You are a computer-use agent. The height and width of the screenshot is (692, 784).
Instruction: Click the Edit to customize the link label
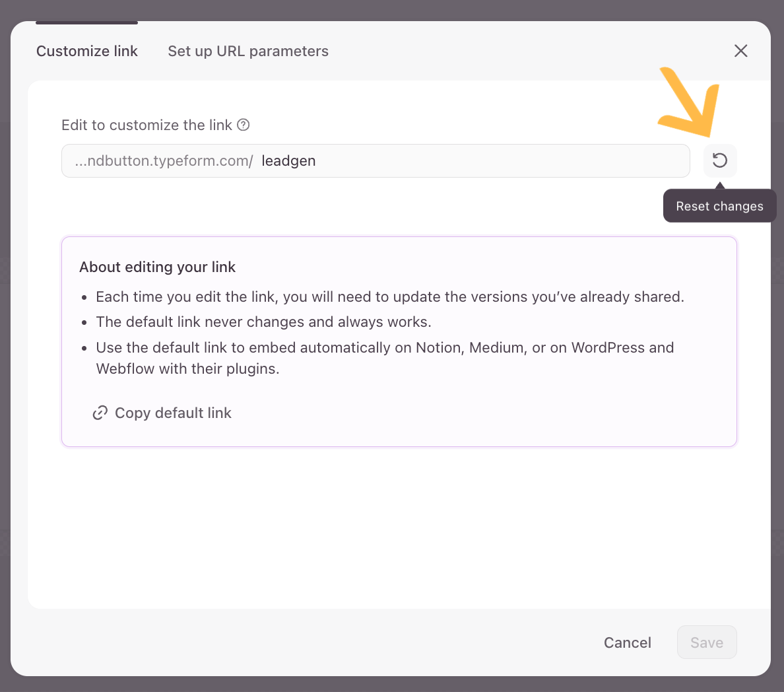click(x=147, y=125)
